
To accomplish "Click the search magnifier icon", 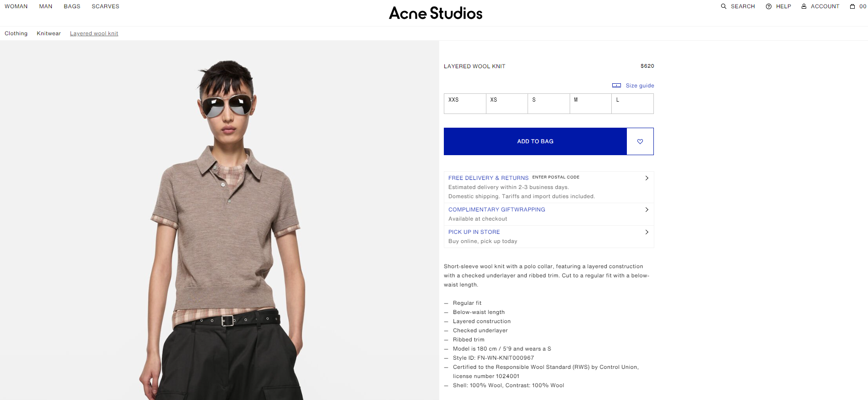I will (x=723, y=6).
